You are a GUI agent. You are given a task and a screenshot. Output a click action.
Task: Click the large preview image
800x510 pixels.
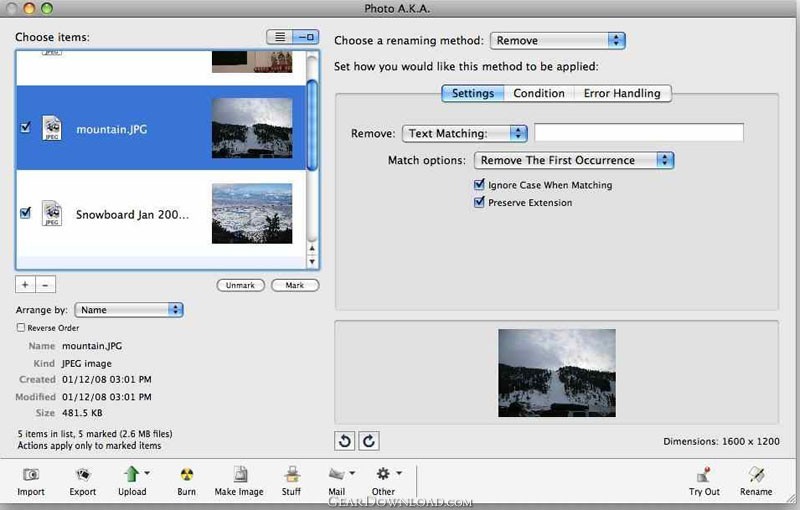pyautogui.click(x=557, y=373)
